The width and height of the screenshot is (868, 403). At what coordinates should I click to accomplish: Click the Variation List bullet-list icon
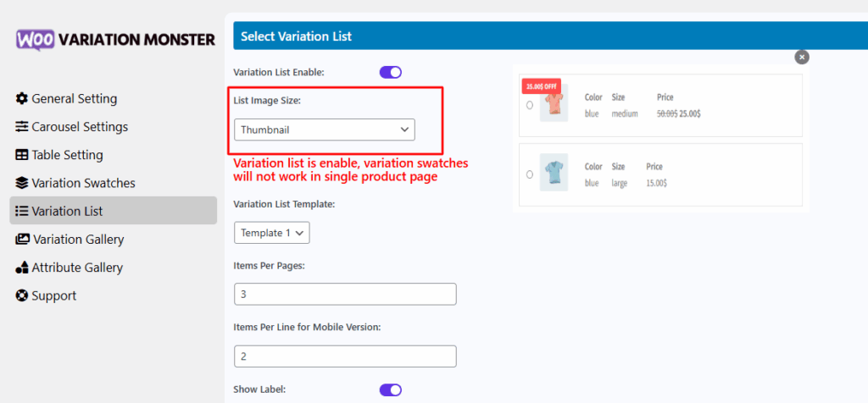21,211
